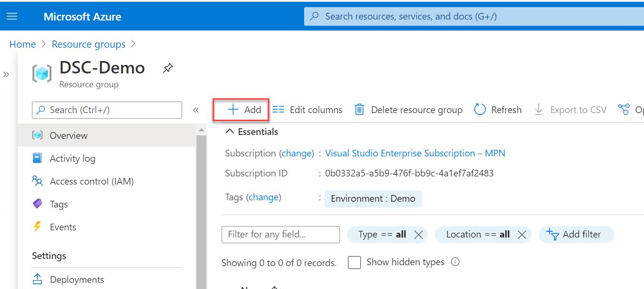Remove the Location filter with X

tap(522, 235)
